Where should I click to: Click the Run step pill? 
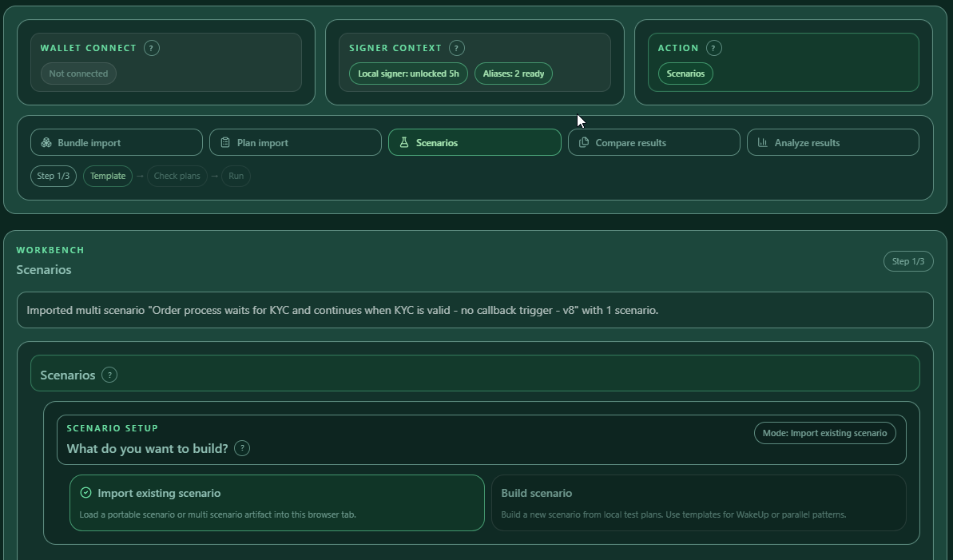pyautogui.click(x=236, y=177)
